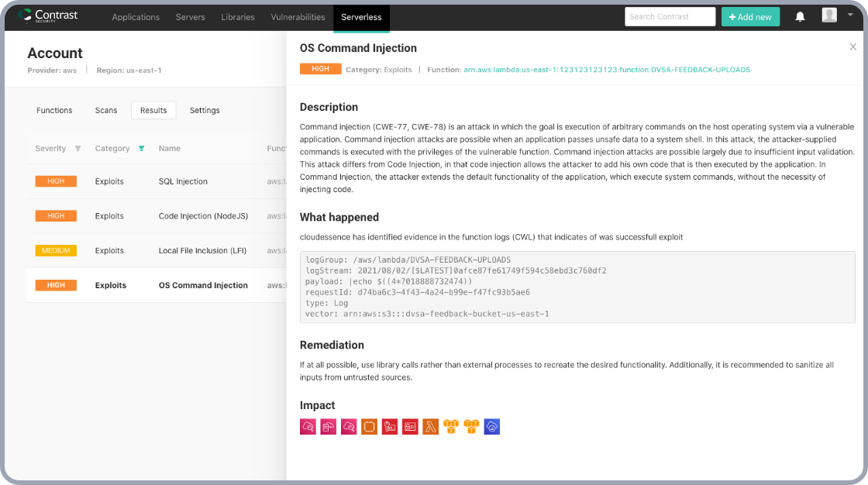The width and height of the screenshot is (868, 485).
Task: Click the orange Lambda impact icon
Action: tap(431, 426)
